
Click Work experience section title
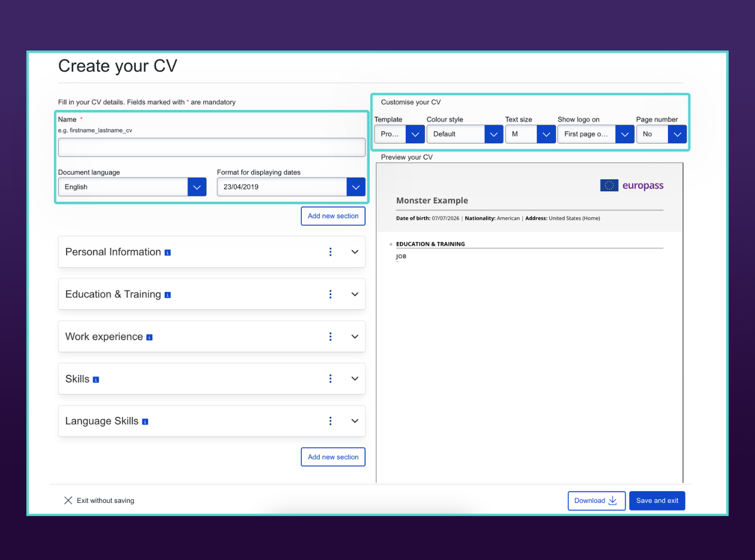pyautogui.click(x=104, y=337)
